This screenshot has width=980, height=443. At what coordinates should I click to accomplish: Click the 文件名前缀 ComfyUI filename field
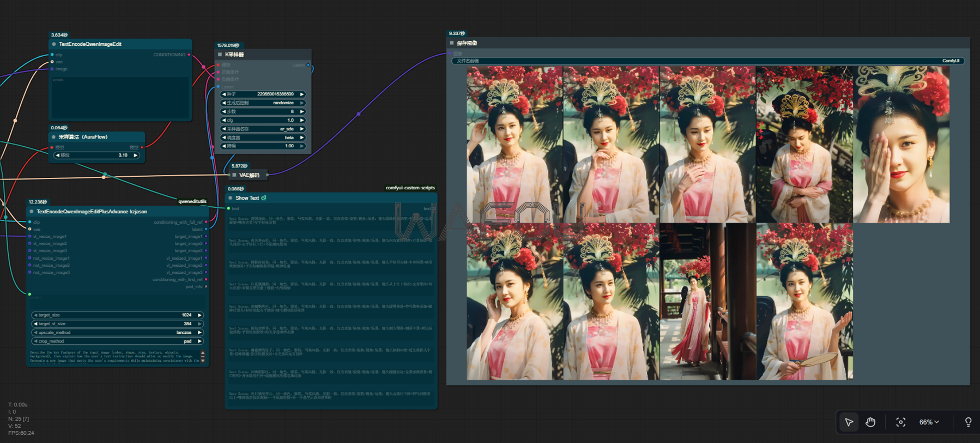(x=708, y=61)
